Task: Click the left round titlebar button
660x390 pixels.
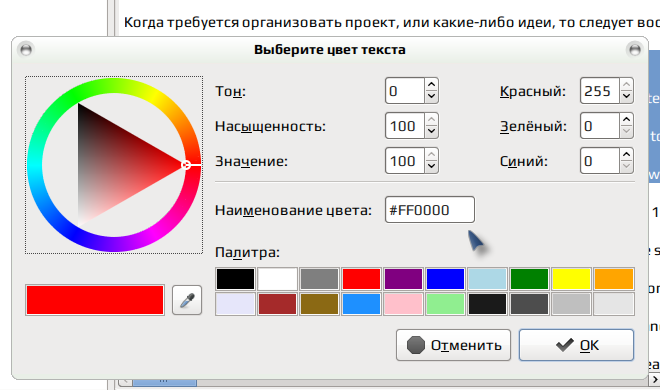Action: click(x=26, y=49)
